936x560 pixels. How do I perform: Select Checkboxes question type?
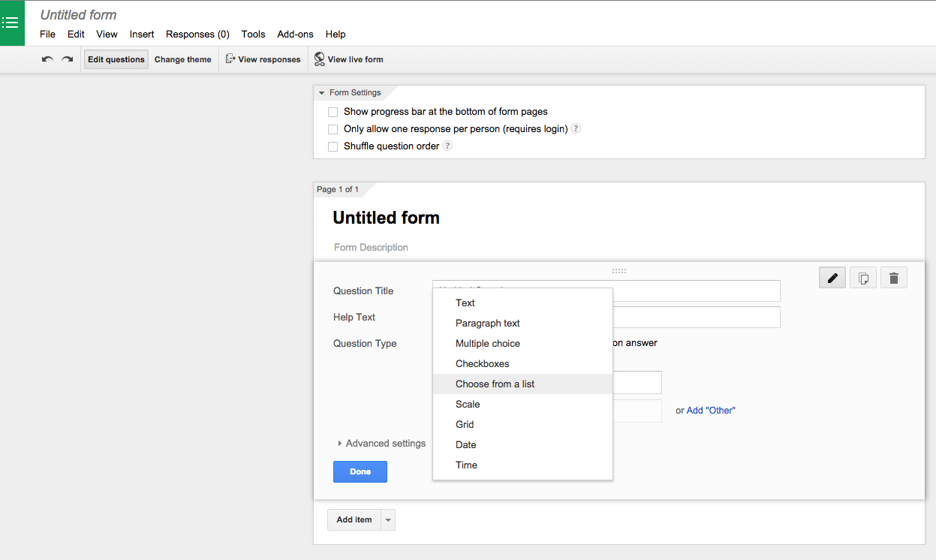click(523, 363)
